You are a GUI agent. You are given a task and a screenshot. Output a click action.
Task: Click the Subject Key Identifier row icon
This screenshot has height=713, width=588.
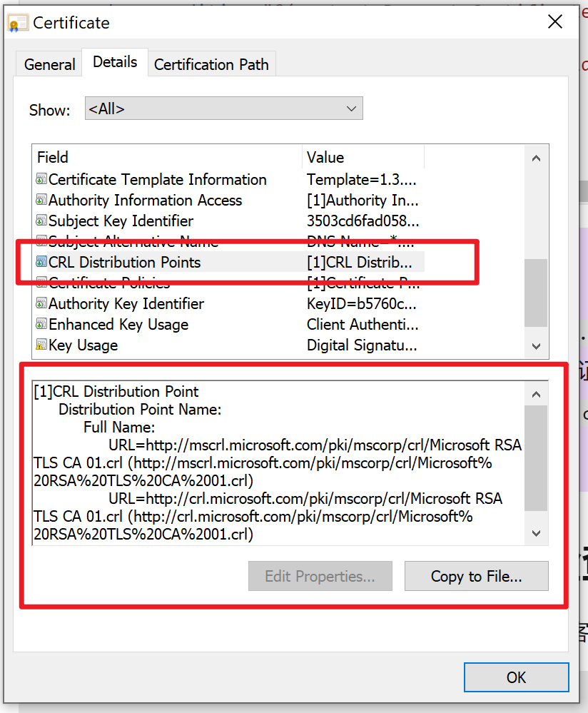tap(42, 221)
